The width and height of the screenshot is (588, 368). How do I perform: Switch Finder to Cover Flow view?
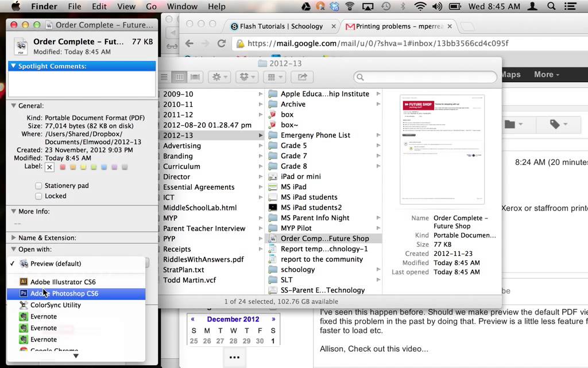[x=195, y=77]
